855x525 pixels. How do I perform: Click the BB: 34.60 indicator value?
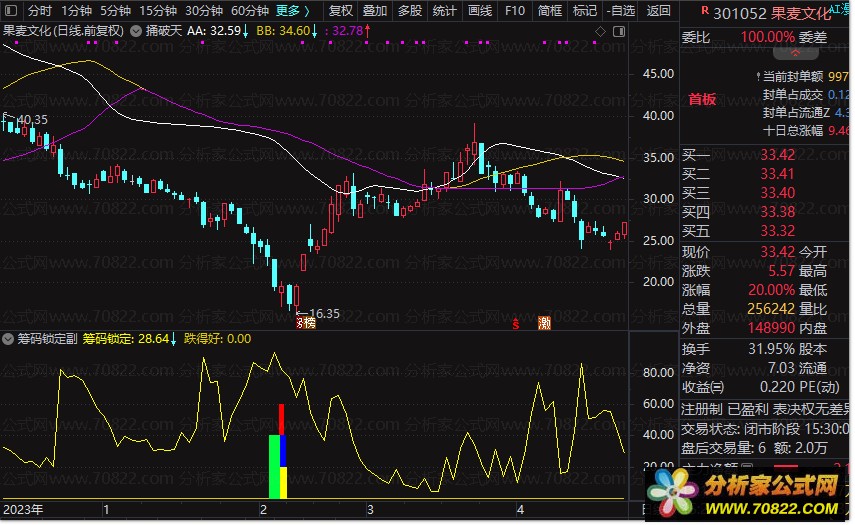pos(287,31)
